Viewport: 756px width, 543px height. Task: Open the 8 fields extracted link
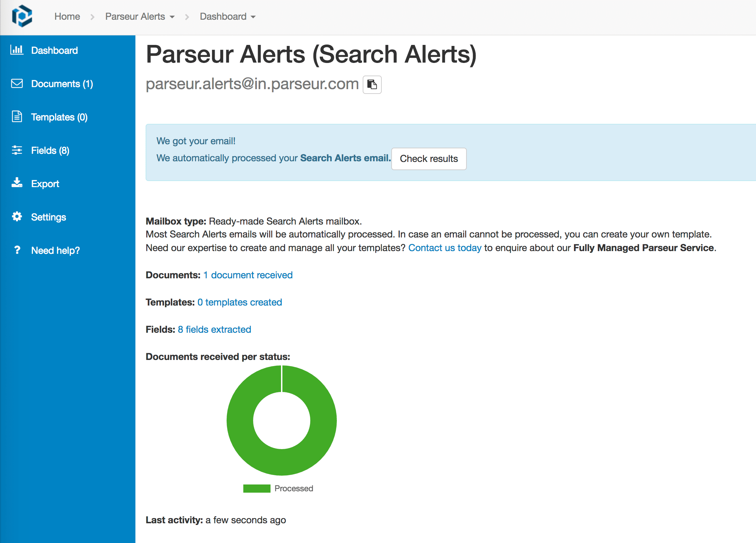click(214, 329)
